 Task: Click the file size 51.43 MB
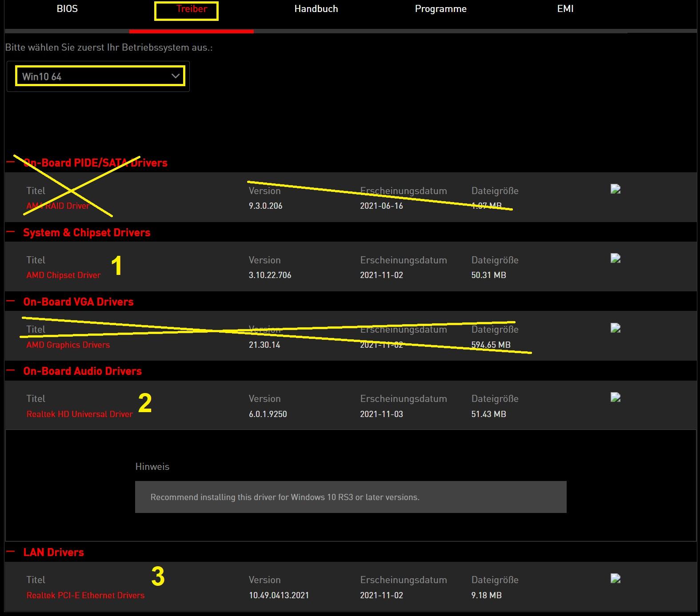point(488,414)
